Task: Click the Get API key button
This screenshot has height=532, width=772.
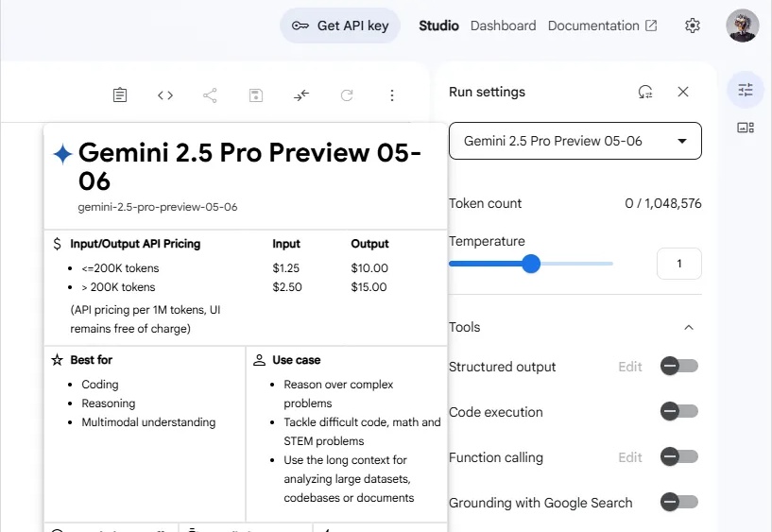Action: (340, 26)
